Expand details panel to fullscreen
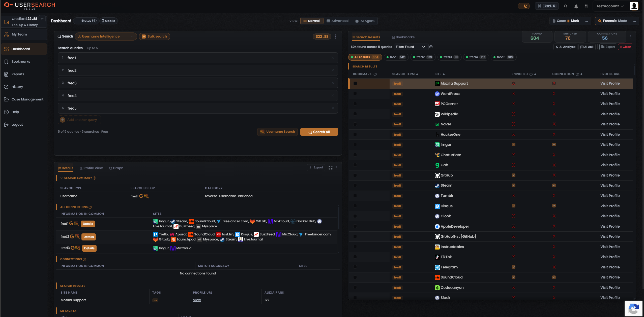The image size is (644, 317). coord(331,168)
